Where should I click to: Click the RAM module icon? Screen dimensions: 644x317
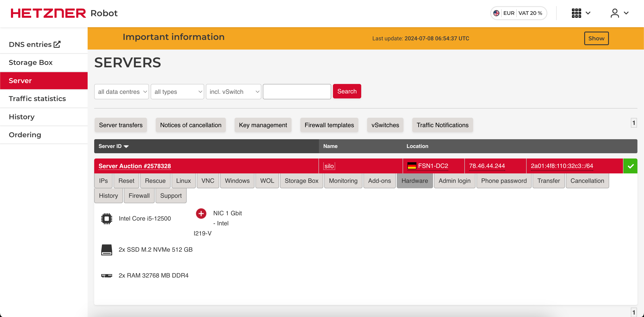107,275
